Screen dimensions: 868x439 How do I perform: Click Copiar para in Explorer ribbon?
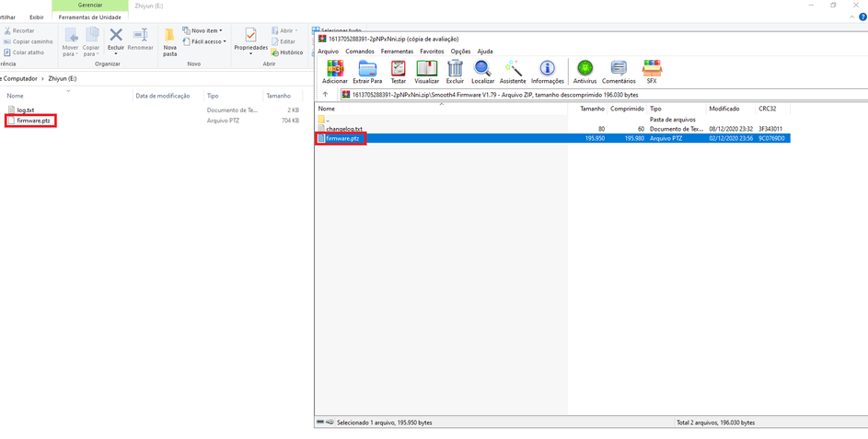tap(91, 41)
